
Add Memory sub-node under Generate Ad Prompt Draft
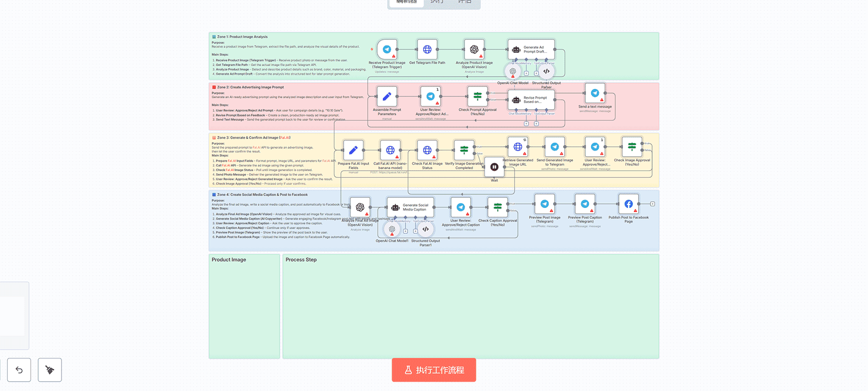coord(526,73)
